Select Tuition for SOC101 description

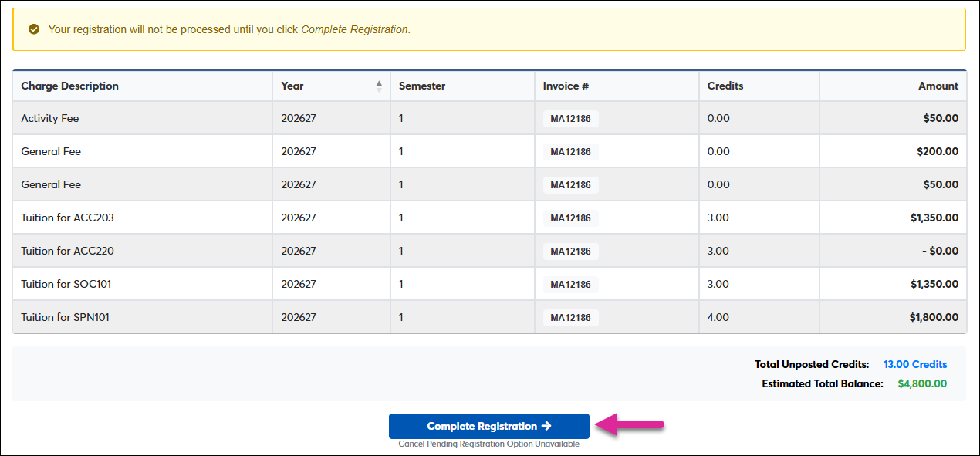point(66,284)
